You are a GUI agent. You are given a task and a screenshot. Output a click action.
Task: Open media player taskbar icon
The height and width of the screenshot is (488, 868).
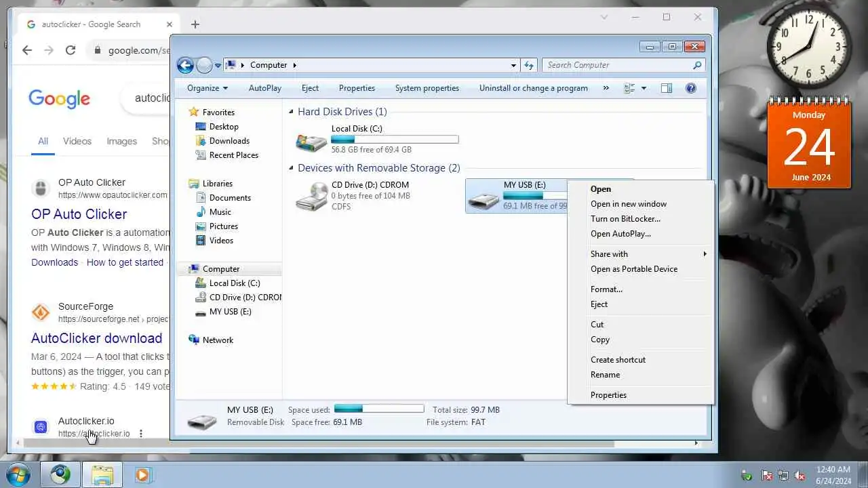[143, 474]
